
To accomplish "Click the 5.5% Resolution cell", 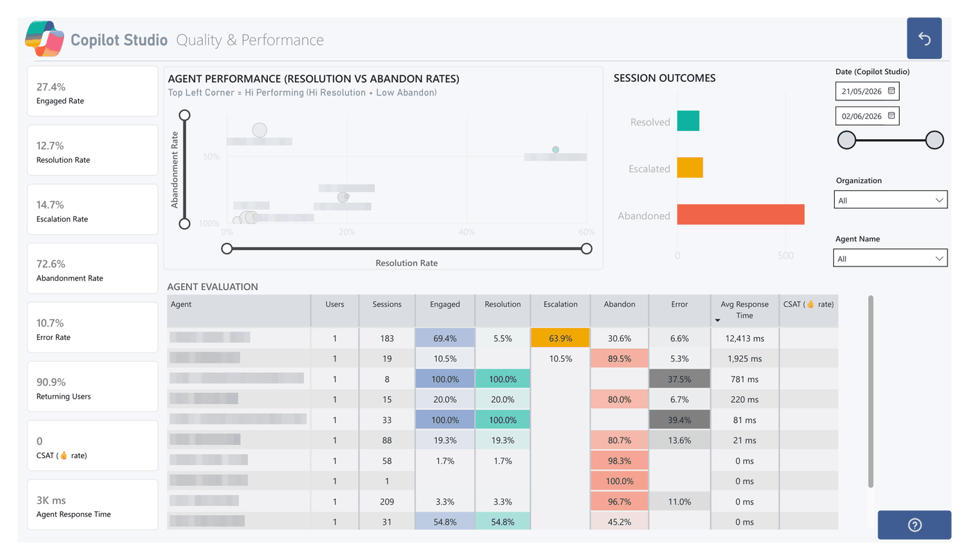I will (x=502, y=338).
